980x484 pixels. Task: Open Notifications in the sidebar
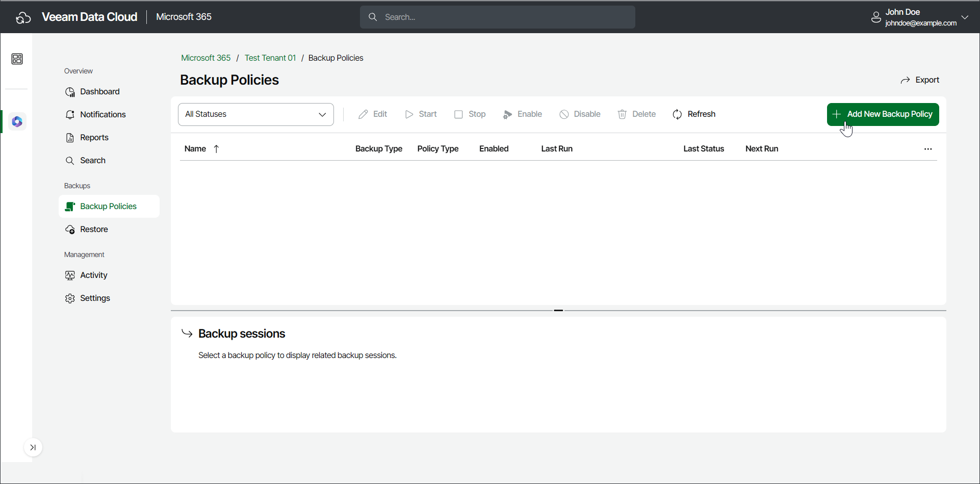click(x=109, y=115)
